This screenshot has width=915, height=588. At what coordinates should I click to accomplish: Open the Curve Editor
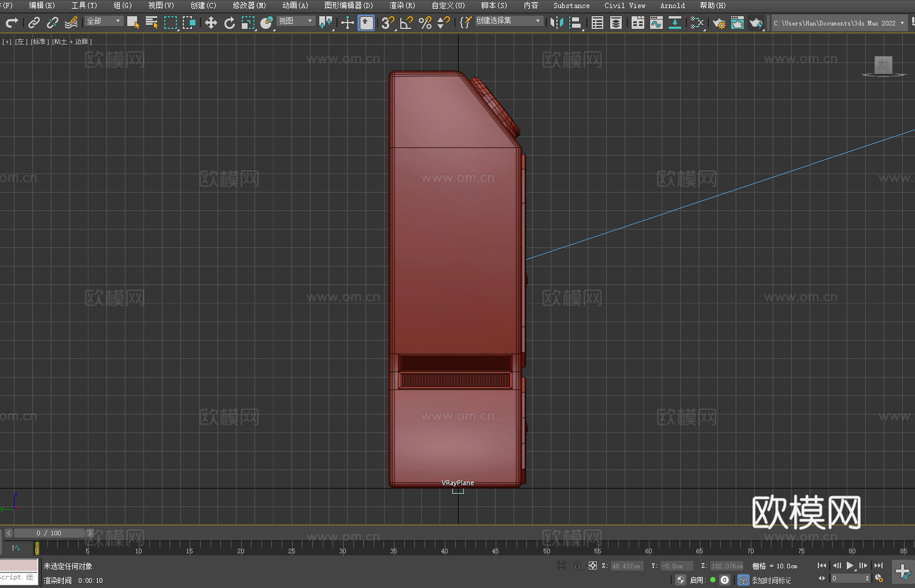656,23
